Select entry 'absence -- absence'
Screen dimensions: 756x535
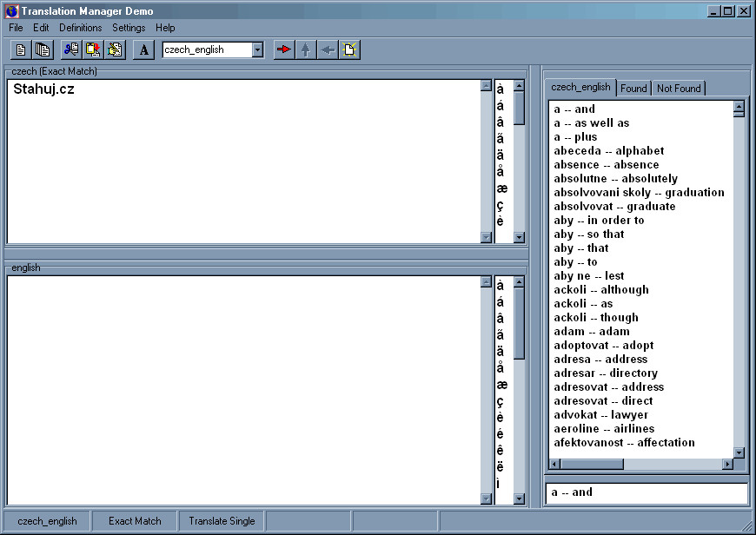(606, 165)
